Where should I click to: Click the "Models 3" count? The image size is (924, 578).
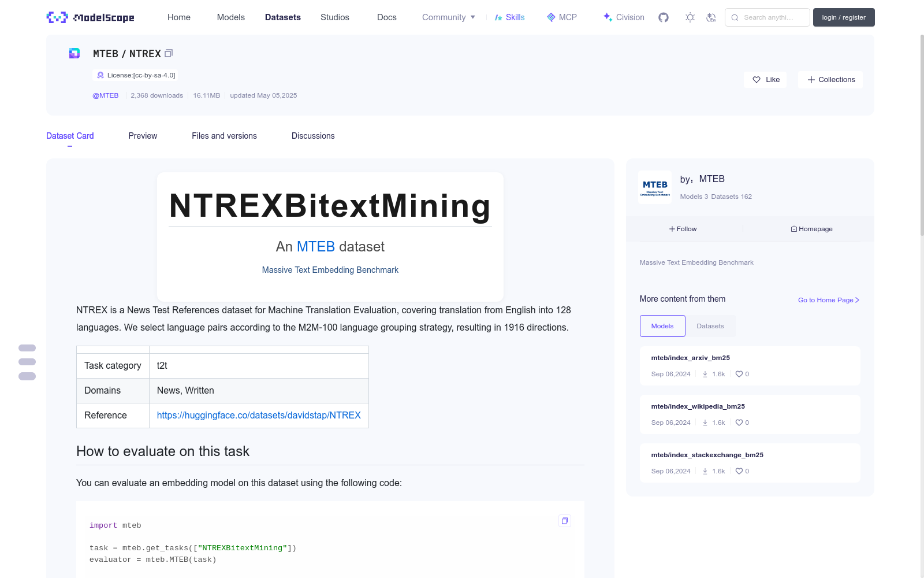pos(694,197)
